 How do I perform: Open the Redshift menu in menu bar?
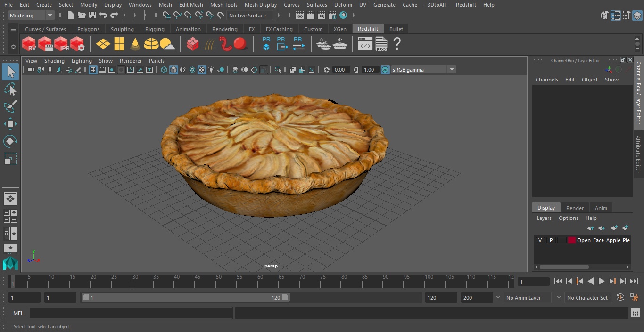pos(466,5)
